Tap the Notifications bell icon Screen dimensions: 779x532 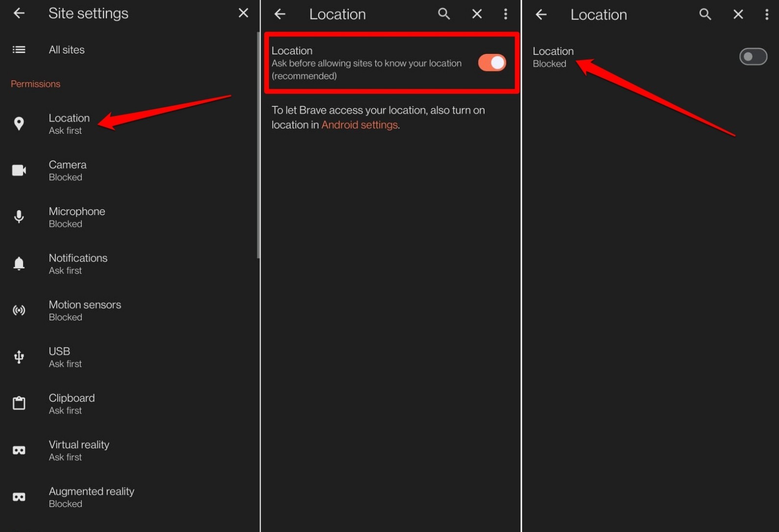(x=19, y=264)
